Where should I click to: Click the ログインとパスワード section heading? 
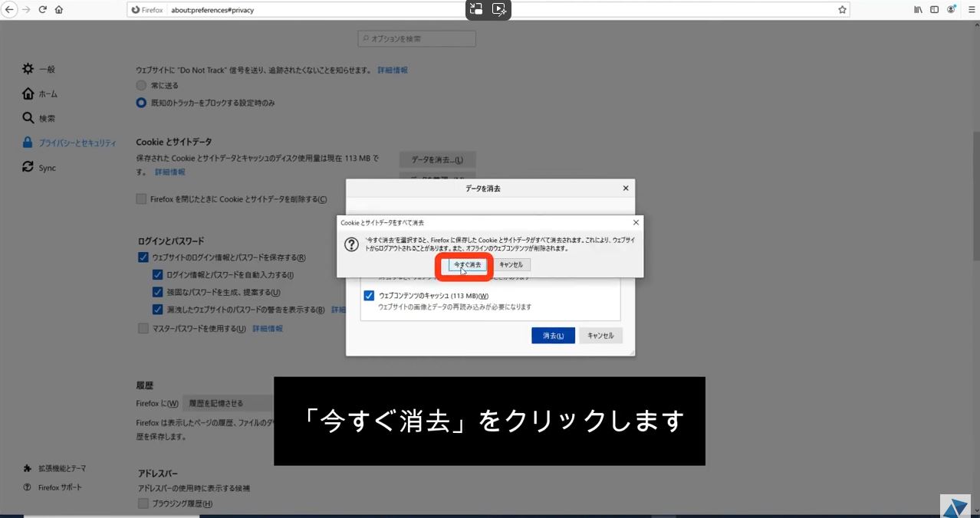point(171,241)
